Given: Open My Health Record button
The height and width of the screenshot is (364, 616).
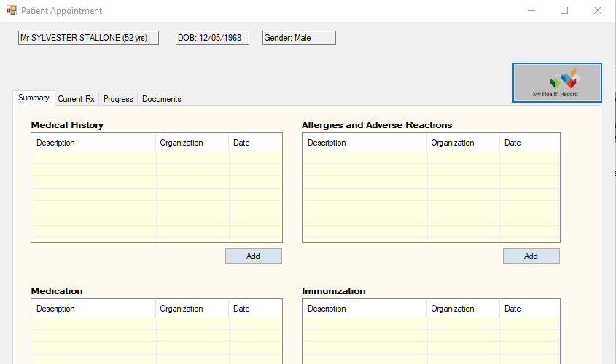Looking at the screenshot, I should point(557,82).
